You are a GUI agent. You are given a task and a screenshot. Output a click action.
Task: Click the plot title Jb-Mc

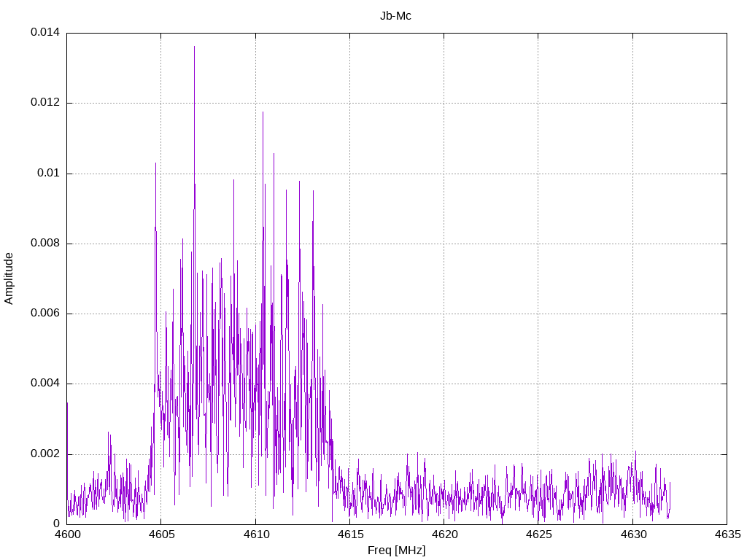(395, 16)
